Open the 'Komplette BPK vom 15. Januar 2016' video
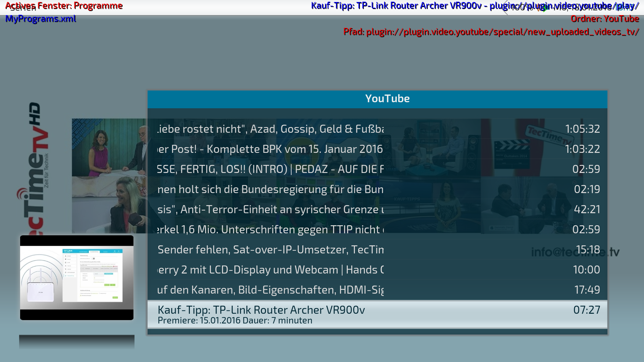 377,149
